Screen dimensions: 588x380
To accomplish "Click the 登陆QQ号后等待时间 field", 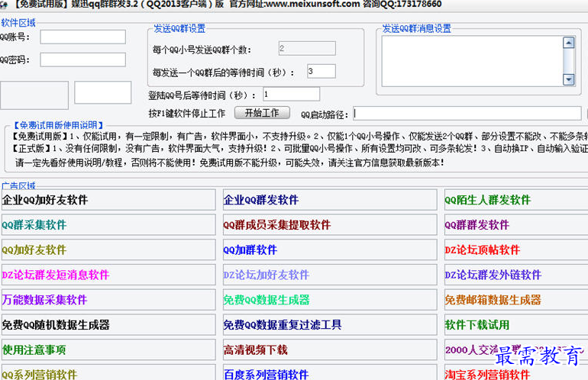I will 292,94.
